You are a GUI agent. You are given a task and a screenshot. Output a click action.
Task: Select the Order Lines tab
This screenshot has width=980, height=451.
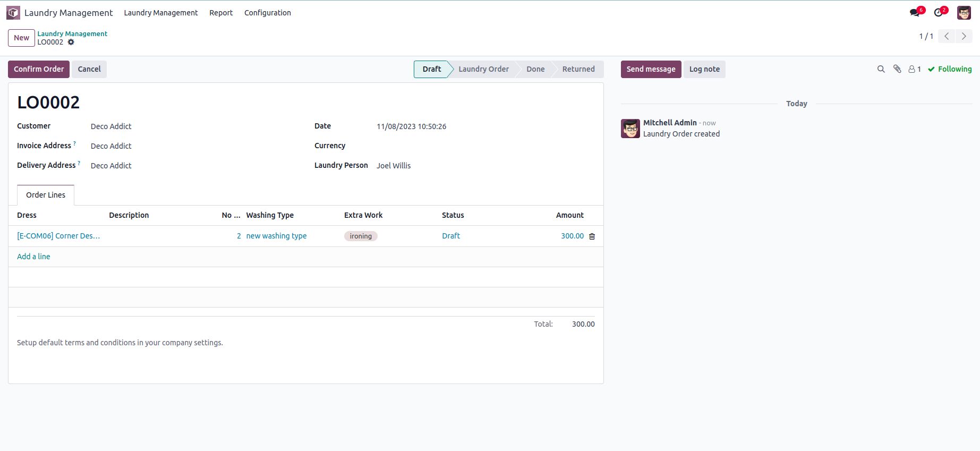point(46,195)
